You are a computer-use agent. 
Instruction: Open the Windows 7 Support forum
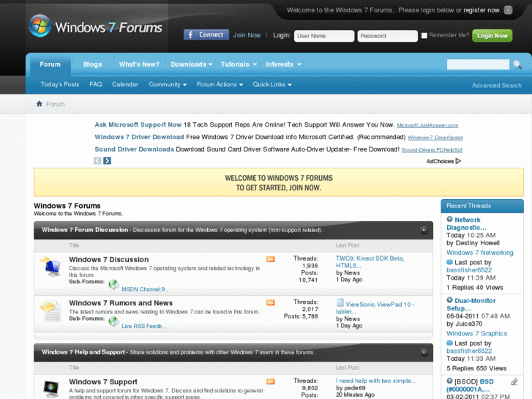click(x=103, y=381)
